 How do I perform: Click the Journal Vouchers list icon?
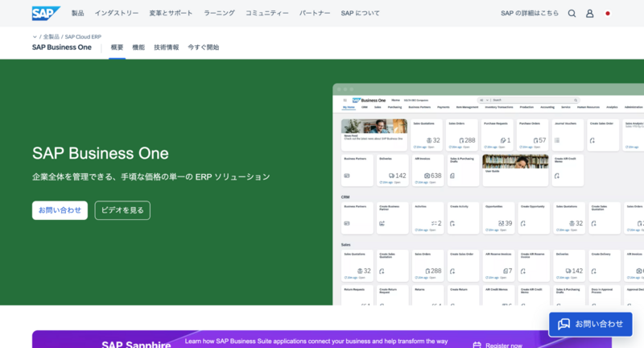point(557,140)
